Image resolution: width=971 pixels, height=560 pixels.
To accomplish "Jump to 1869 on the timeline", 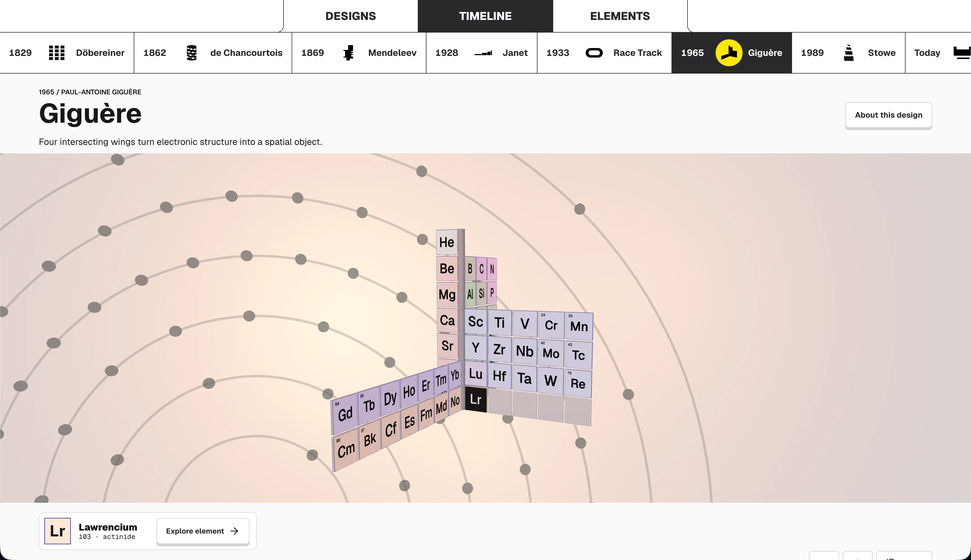I will coord(312,53).
